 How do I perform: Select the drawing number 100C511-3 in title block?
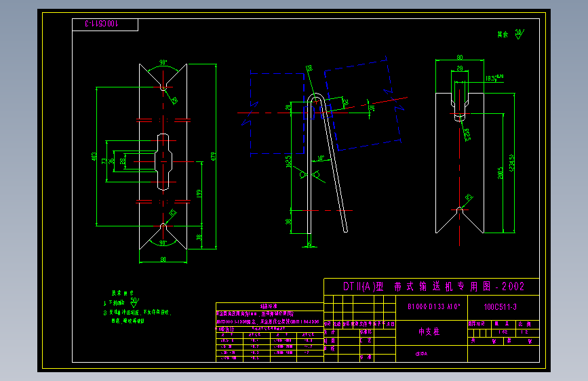501,307
